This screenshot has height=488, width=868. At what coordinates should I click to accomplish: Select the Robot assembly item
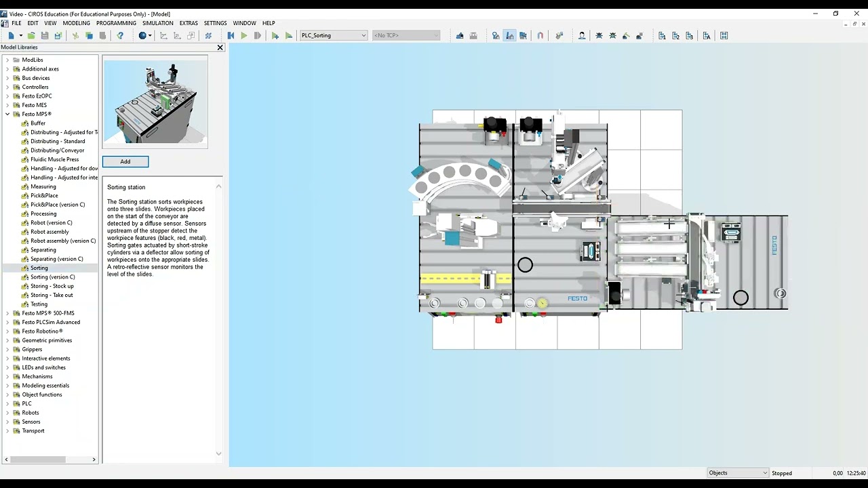50,232
